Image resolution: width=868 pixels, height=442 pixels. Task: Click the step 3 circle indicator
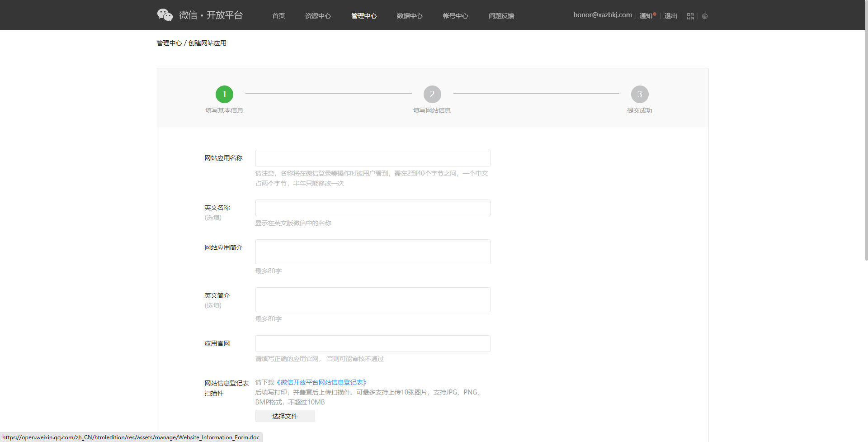click(x=639, y=94)
